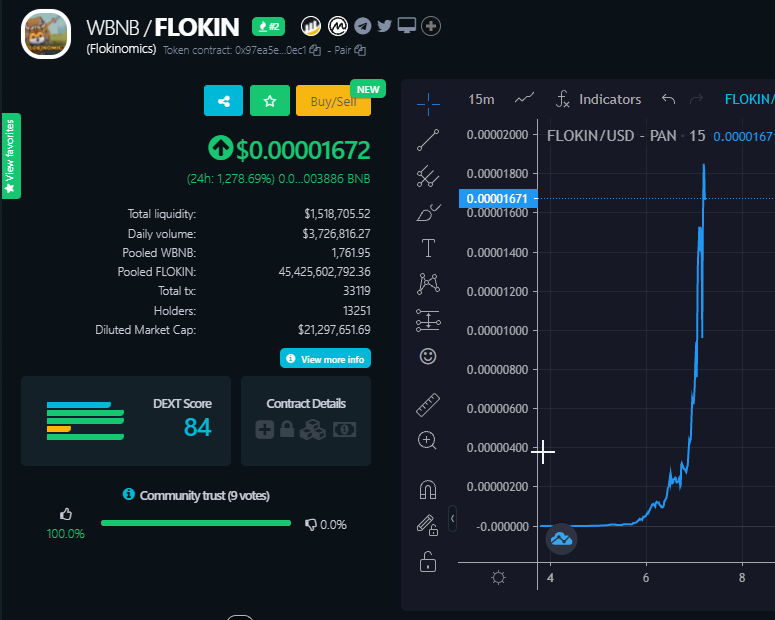Toggle stay in drawing mode pencil-lock
Viewport: 775px width, 620px height.
point(428,525)
